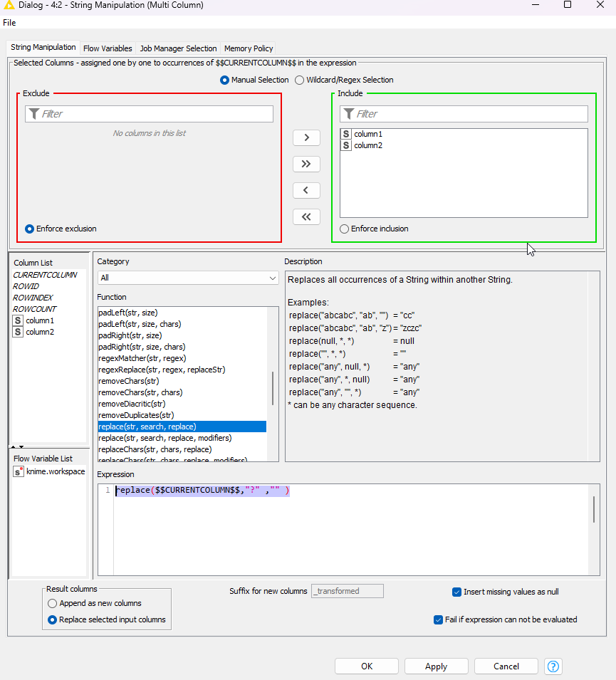Click the Exclude filter text field
This screenshot has width=616, height=680.
coord(150,114)
